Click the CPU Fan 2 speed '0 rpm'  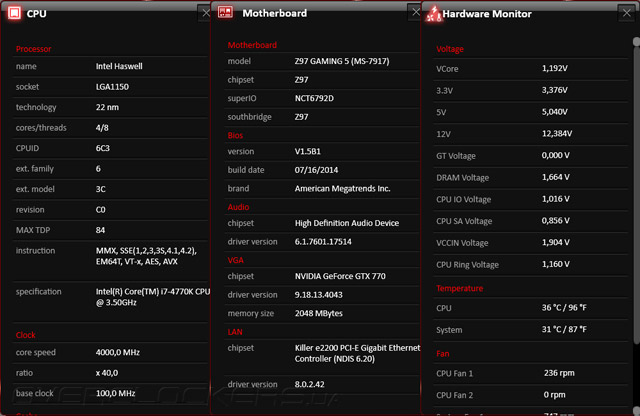click(x=554, y=395)
